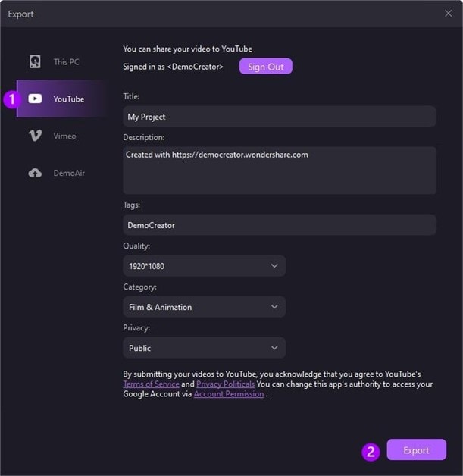The width and height of the screenshot is (463, 476).
Task: Click the Vimeo logo icon
Action: tap(35, 136)
